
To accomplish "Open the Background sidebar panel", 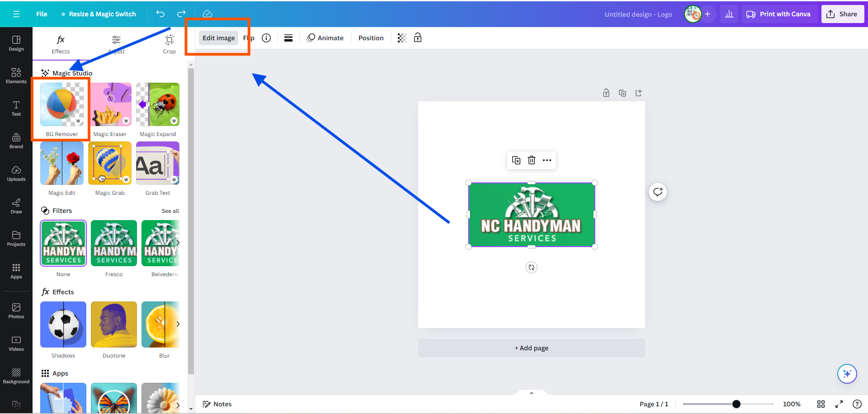I will click(16, 376).
